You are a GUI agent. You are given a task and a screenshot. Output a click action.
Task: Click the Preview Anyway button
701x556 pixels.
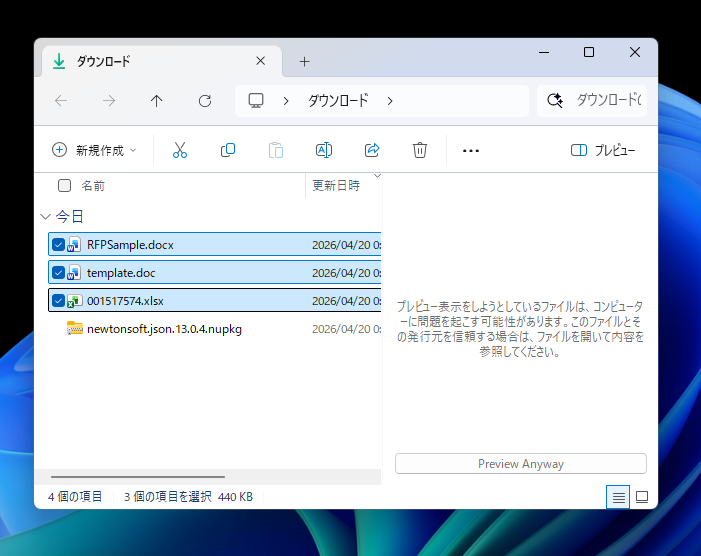(521, 463)
